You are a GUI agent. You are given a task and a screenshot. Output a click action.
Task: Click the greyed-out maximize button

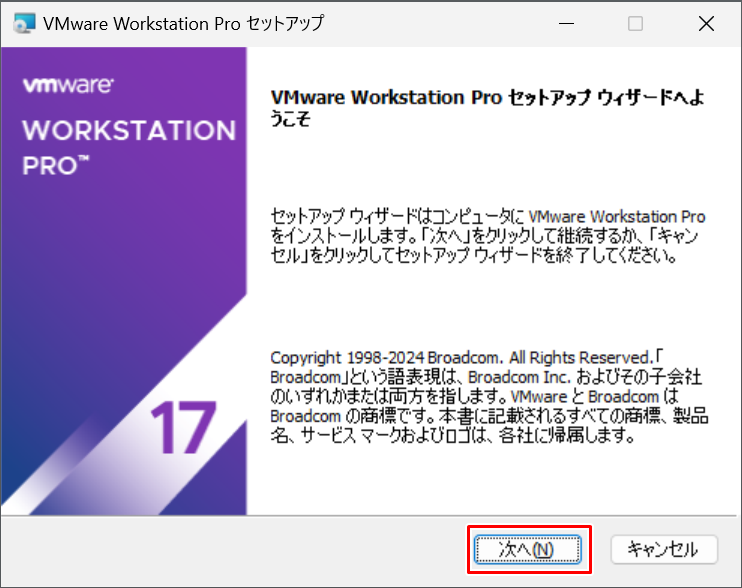point(635,24)
